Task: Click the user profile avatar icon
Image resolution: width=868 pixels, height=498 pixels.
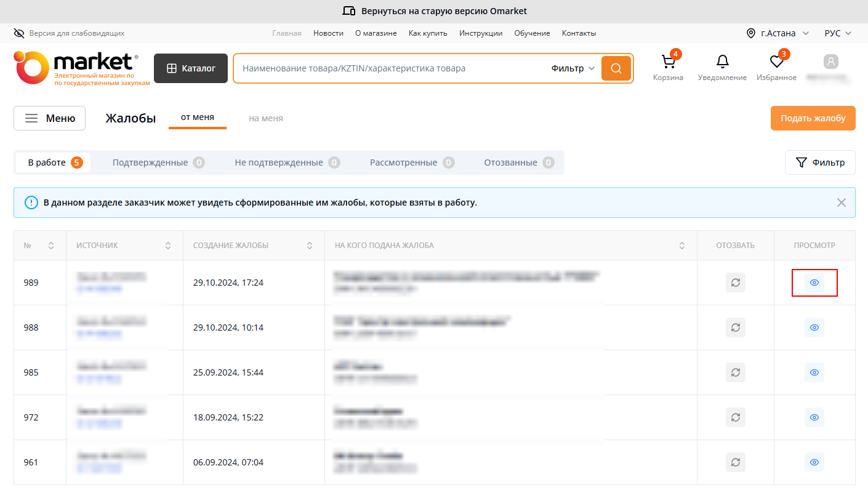Action: point(831,62)
